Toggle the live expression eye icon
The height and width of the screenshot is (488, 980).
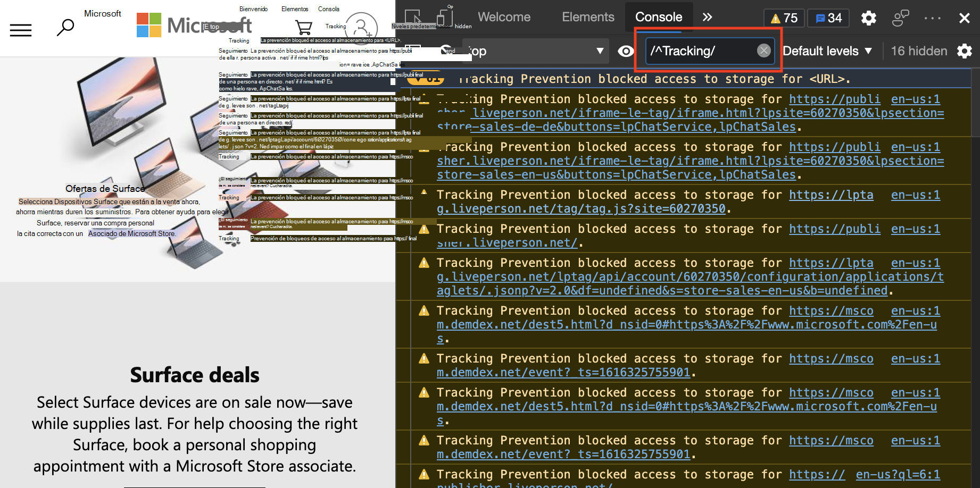click(626, 51)
